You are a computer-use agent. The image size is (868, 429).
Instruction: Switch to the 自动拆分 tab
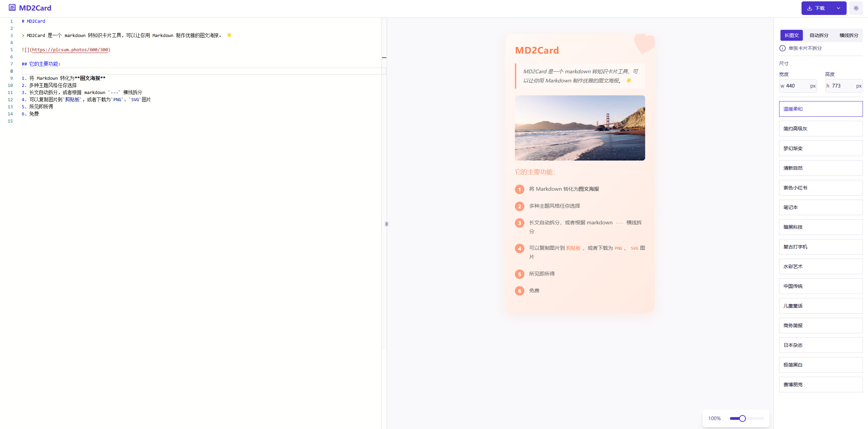coord(819,35)
